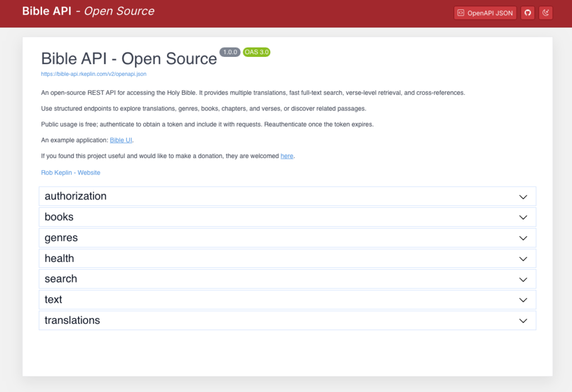The height and width of the screenshot is (392, 572).
Task: Click the green OAS 3.0 badge
Action: coord(257,52)
